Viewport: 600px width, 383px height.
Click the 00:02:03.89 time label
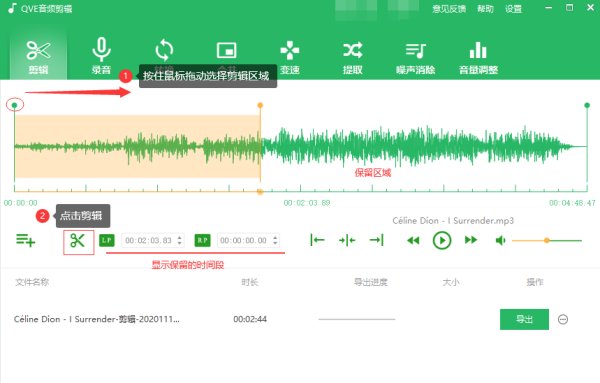[307, 203]
